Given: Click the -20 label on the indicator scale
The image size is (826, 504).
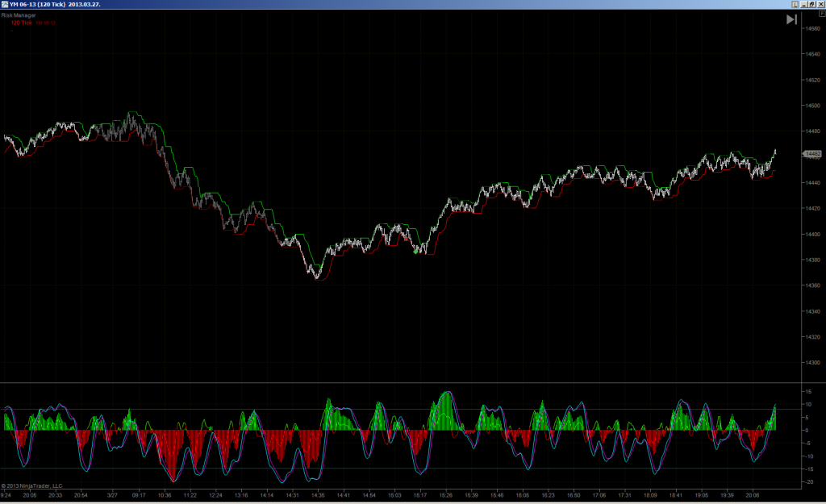Looking at the screenshot, I should point(807,482).
